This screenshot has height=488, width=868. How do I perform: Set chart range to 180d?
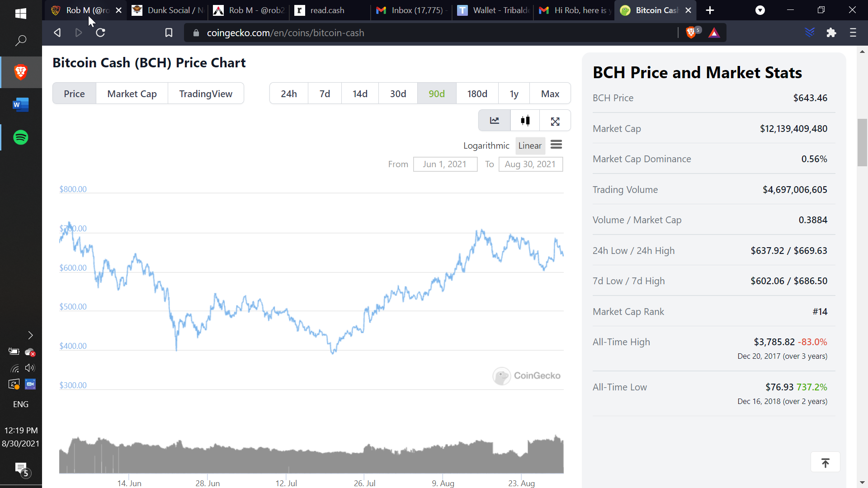coord(477,94)
